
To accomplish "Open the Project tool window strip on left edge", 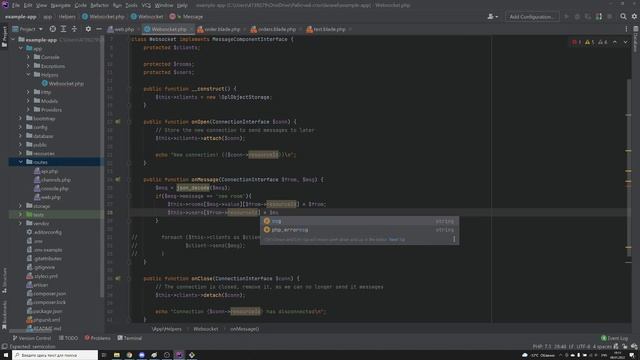I will point(4,36).
